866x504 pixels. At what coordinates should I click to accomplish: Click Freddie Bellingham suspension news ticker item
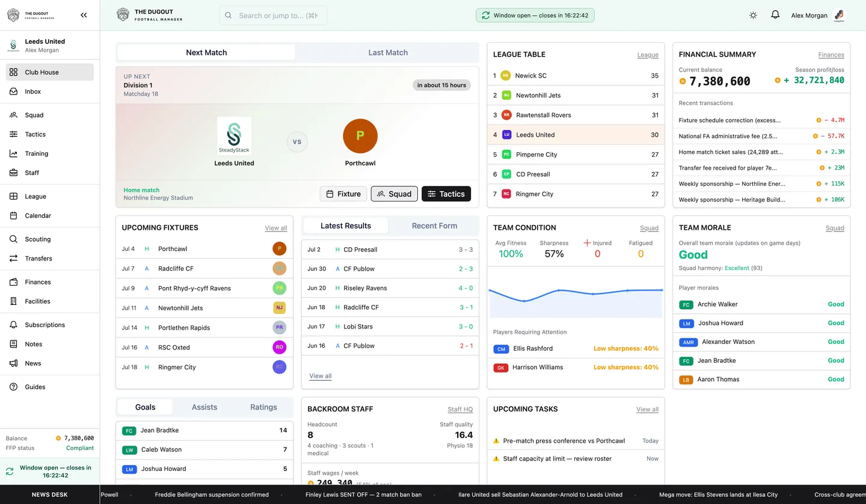coord(212,494)
